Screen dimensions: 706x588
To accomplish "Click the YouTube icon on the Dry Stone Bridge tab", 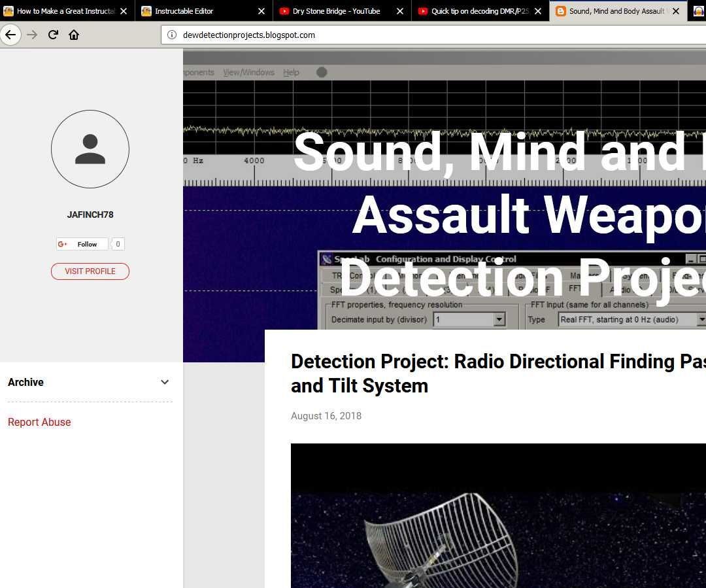I will click(284, 11).
